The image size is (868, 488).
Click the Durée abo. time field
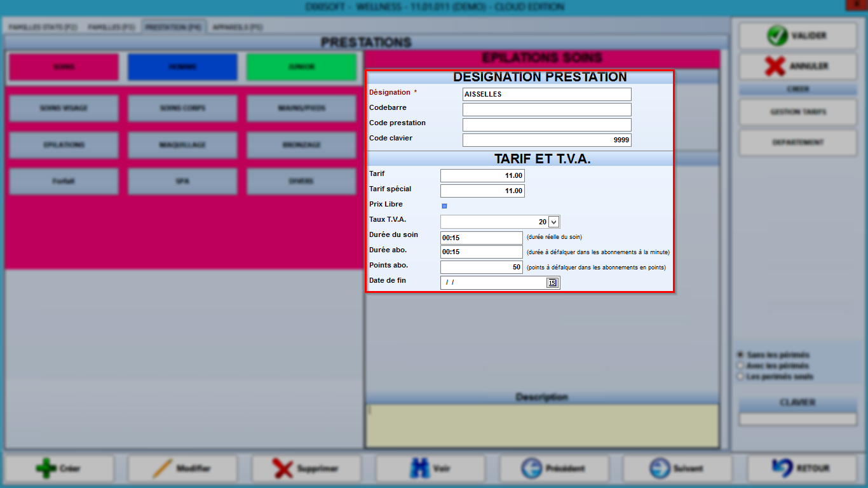(x=482, y=252)
